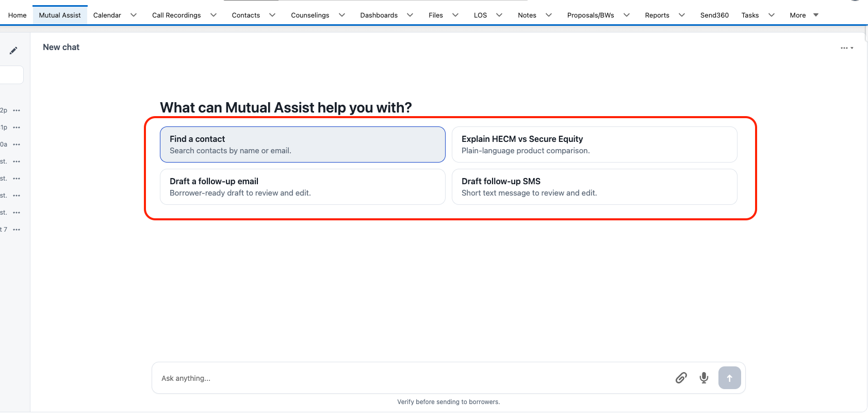Open the ellipsis menu for the chat ending "2p"
Screen dimensions: 868x418
[17, 110]
